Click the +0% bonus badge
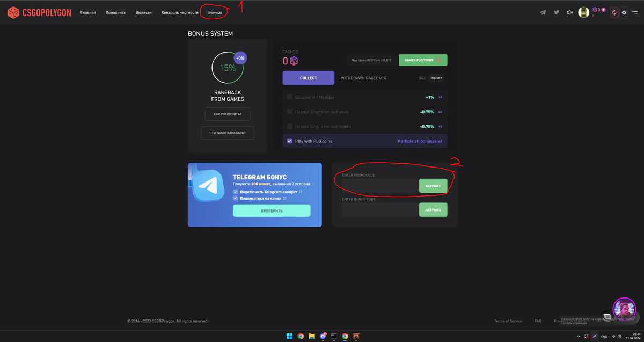644x342 pixels. tap(240, 58)
